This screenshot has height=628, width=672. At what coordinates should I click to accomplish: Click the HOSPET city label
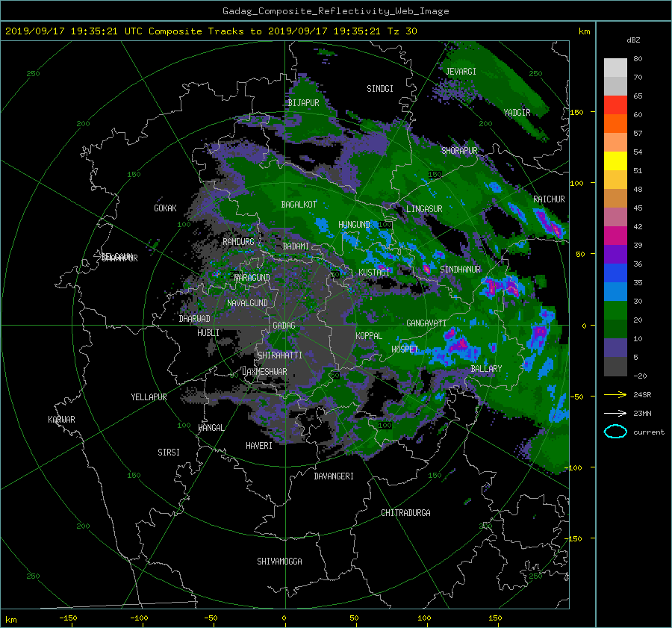(405, 349)
